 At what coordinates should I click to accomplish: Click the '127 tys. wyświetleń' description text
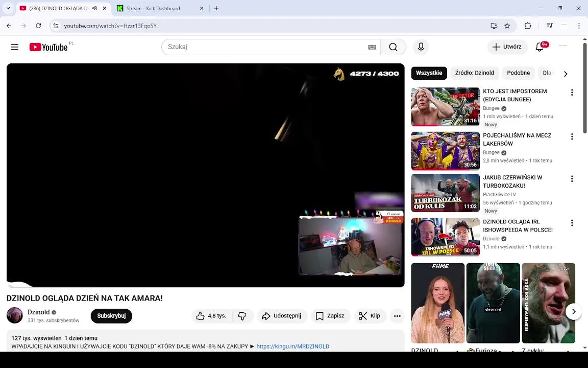36,338
